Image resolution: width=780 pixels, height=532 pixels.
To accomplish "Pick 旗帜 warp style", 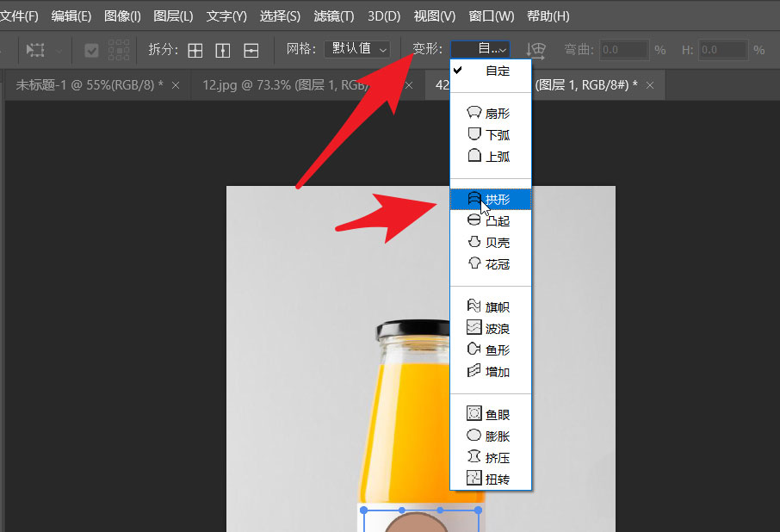I will click(x=491, y=306).
